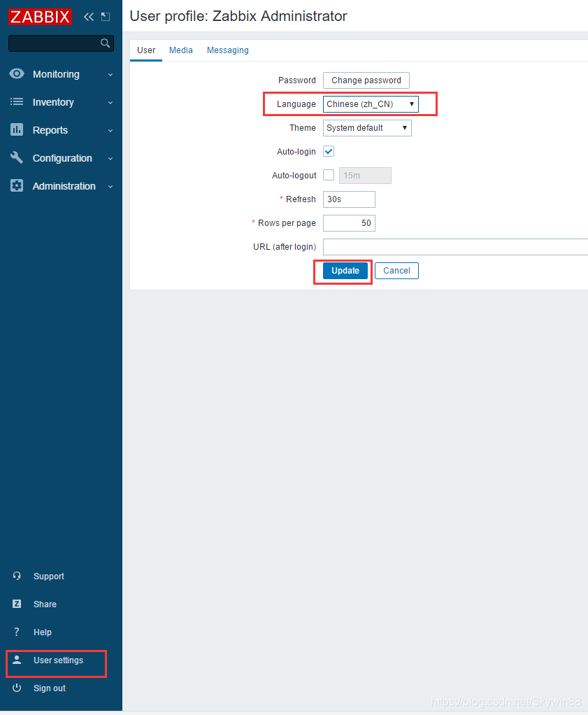Disable the Auto-login checkbox
The width and height of the screenshot is (588, 715).
point(329,151)
